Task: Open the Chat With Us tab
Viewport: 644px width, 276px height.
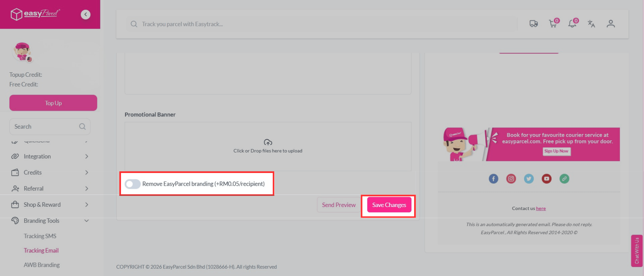Action: point(637,251)
